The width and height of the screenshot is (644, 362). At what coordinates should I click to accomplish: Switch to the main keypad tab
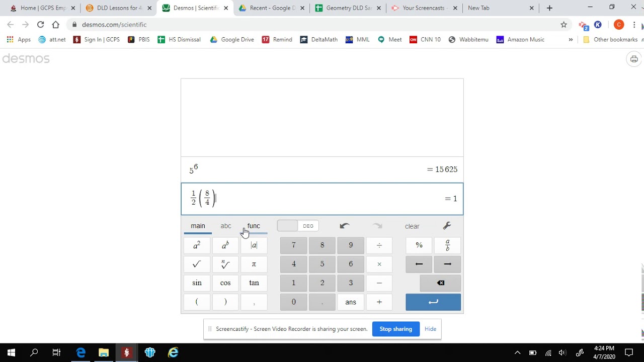198,226
